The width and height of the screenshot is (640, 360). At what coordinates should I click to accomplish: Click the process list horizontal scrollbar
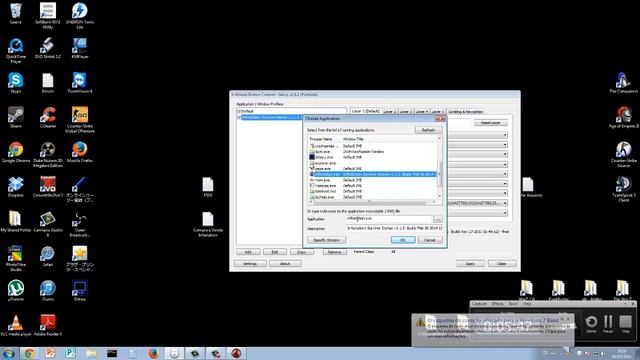click(372, 202)
